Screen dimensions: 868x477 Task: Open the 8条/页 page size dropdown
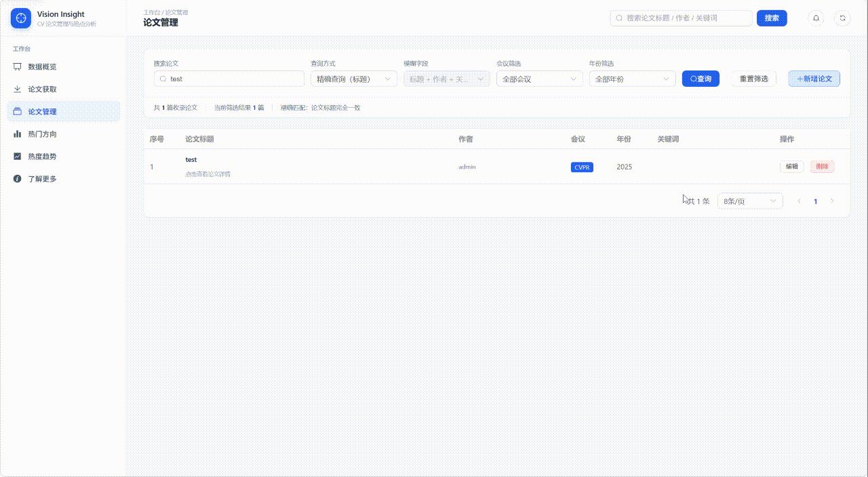(x=750, y=201)
